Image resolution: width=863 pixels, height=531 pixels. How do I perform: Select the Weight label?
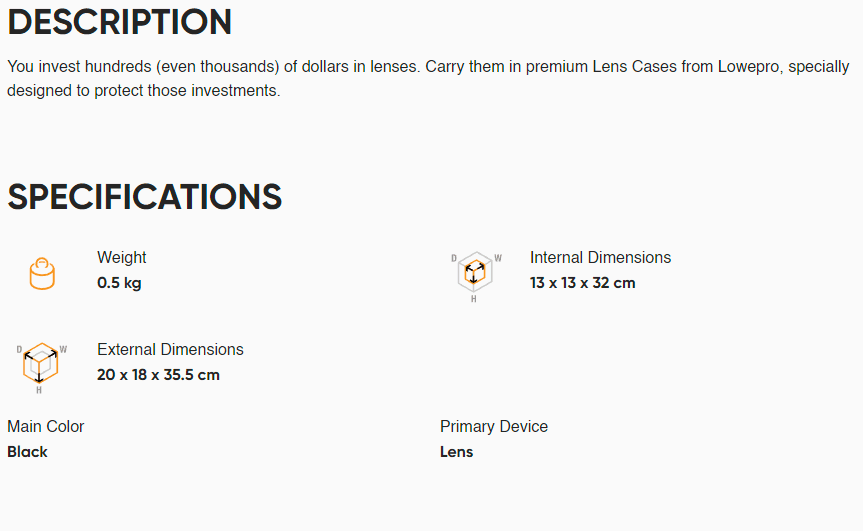point(122,258)
